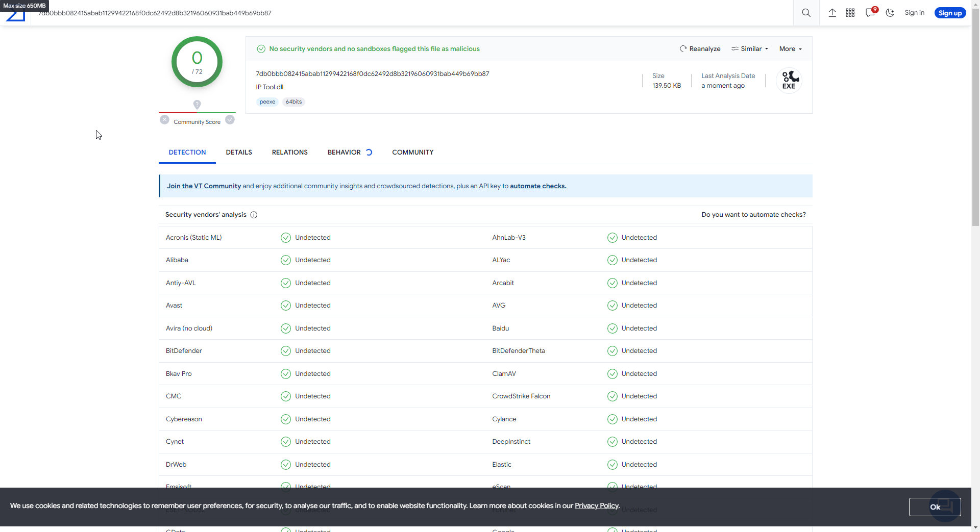Switch to the DETAILS tab
980x532 pixels.
click(x=239, y=153)
